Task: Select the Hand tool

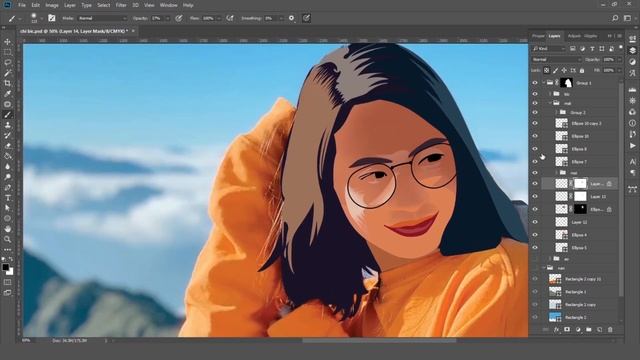Action: pyautogui.click(x=7, y=229)
